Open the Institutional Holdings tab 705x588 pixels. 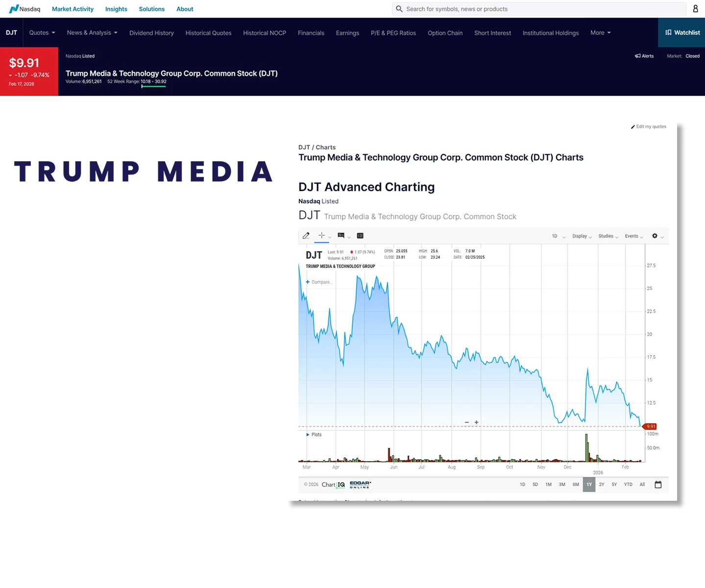click(x=551, y=33)
